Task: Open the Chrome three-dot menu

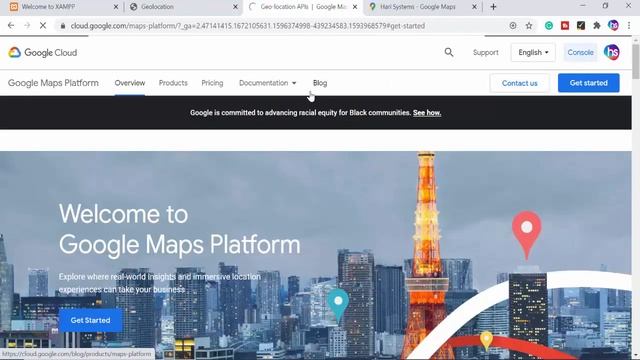Action: point(629,26)
